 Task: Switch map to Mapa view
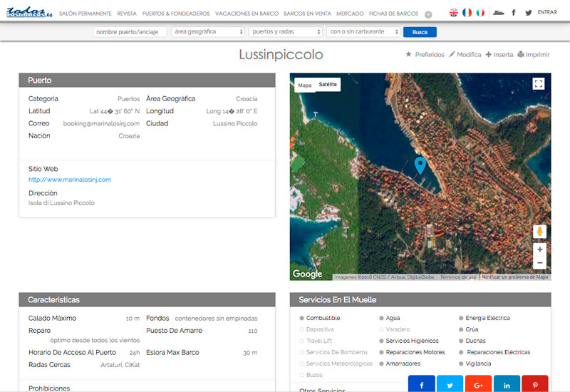[305, 85]
